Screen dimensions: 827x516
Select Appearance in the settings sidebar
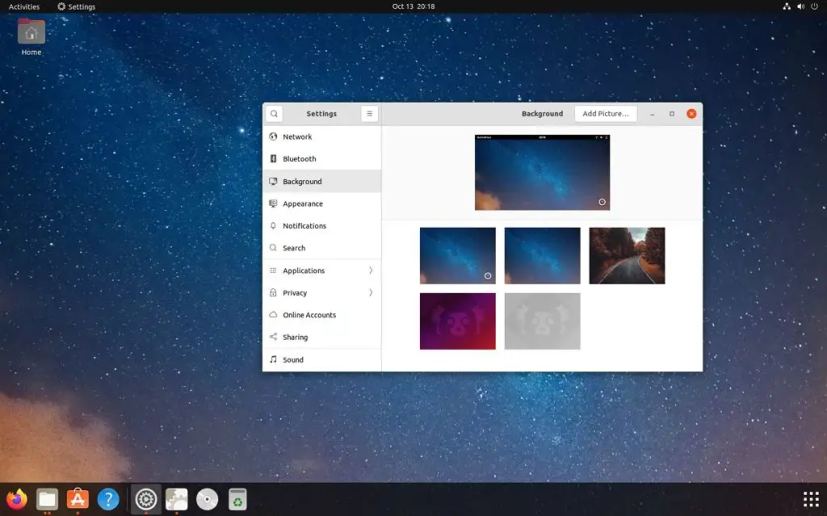click(302, 204)
